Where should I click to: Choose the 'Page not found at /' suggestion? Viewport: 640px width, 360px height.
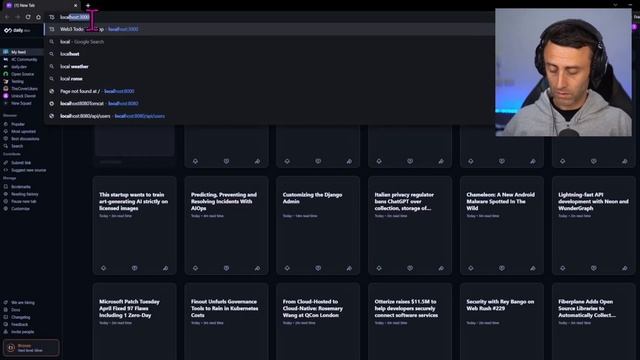click(x=269, y=91)
